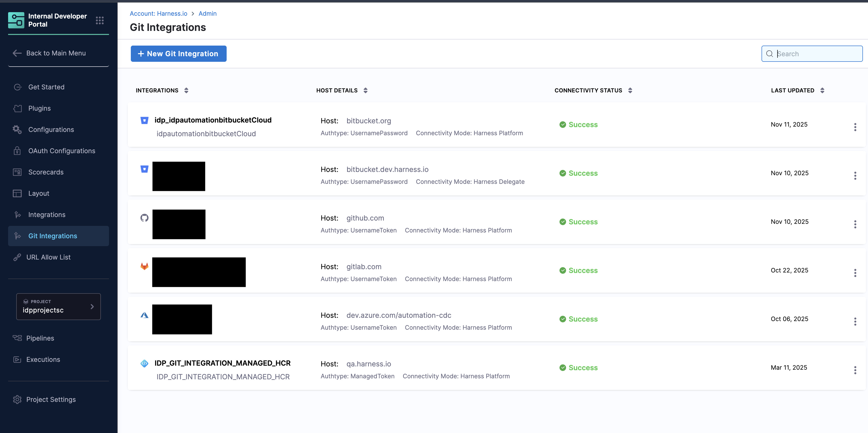Viewport: 868px width, 433px height.
Task: Open the module switcher grid icon
Action: [99, 21]
